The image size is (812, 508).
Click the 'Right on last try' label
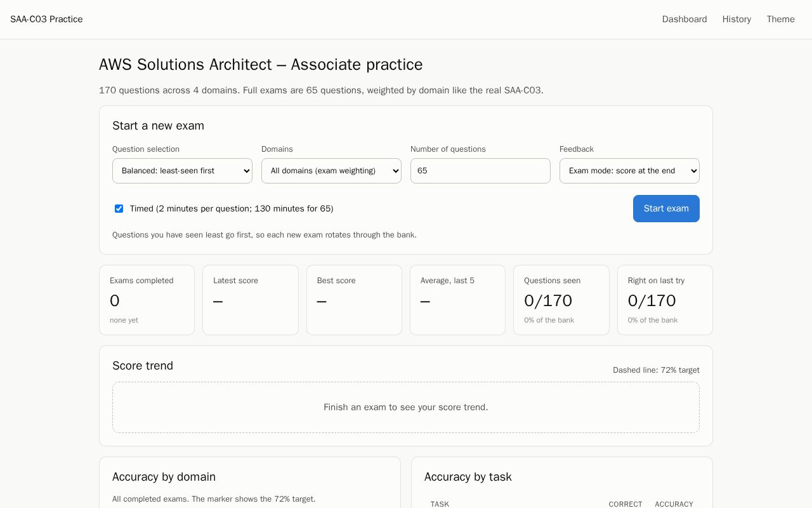tap(656, 281)
